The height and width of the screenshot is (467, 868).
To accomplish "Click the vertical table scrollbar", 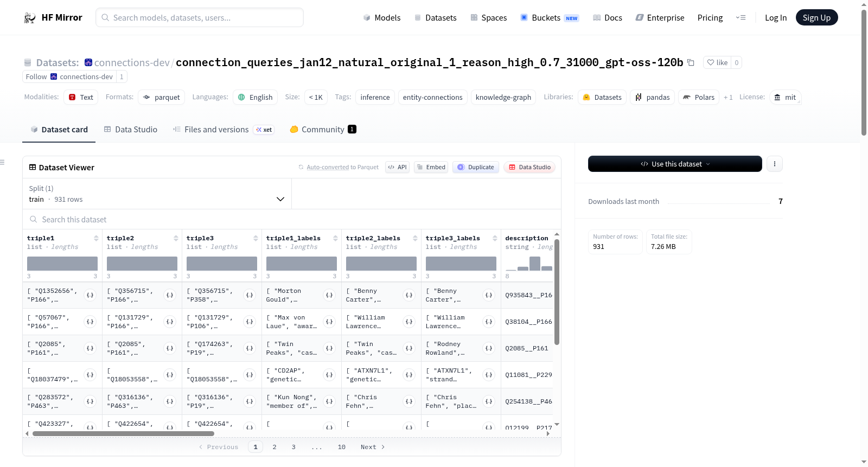I will [557, 292].
